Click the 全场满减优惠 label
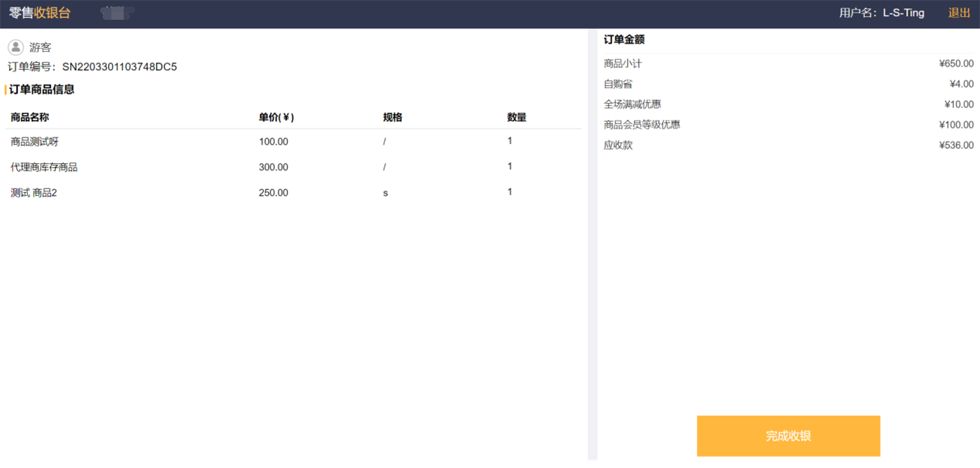980x468 pixels. 632,105
